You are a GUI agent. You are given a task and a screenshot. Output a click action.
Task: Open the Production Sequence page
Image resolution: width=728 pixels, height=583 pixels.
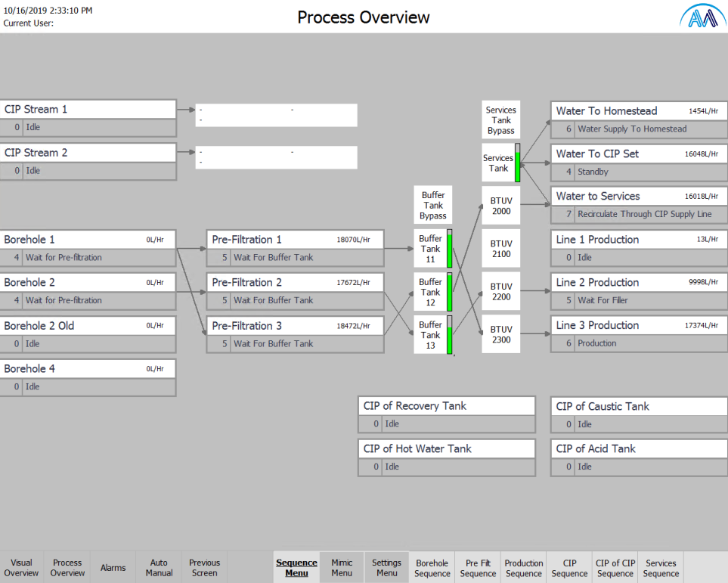tap(524, 568)
